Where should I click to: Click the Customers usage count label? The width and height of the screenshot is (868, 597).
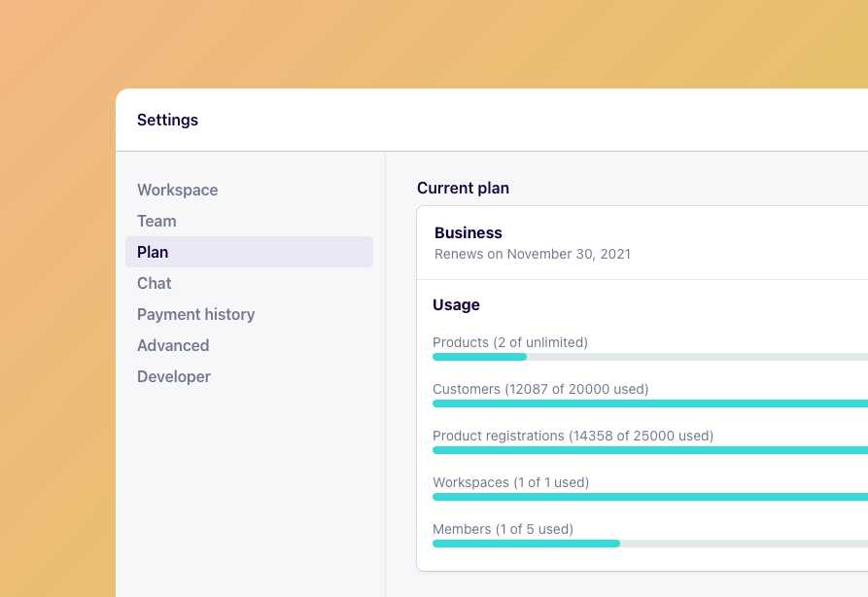[x=540, y=389]
